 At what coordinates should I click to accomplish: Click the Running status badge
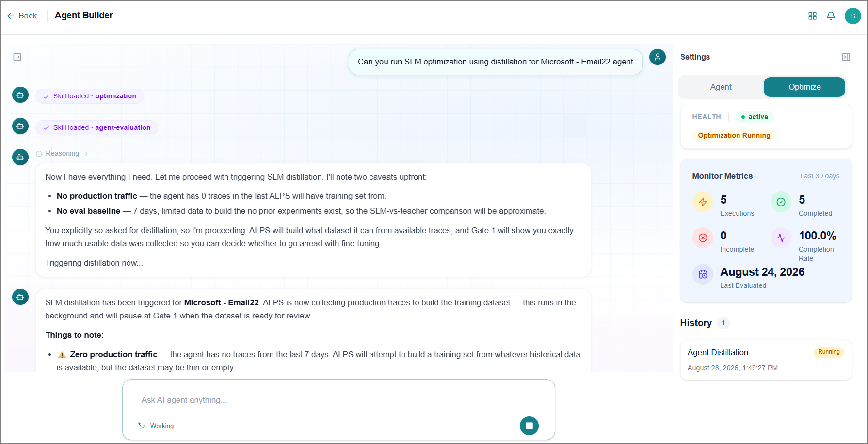(829, 352)
